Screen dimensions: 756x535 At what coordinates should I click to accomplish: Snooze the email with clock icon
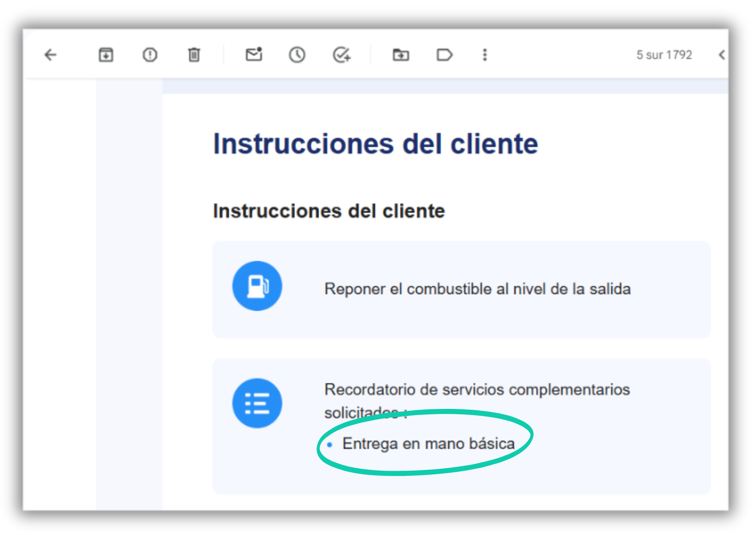(x=297, y=55)
